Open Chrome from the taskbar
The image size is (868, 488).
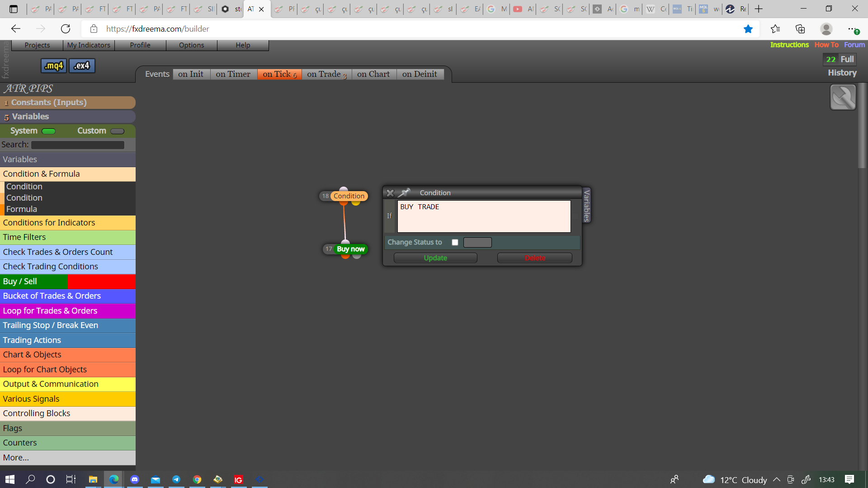click(197, 479)
